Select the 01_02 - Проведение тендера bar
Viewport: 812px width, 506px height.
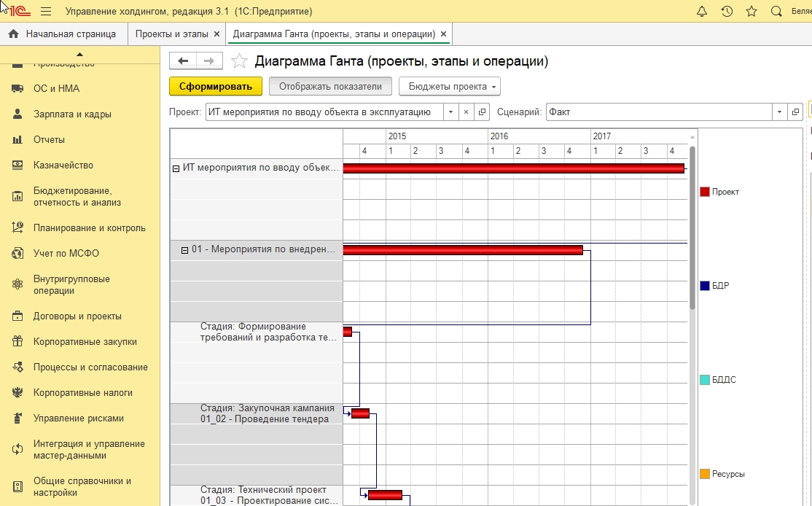(360, 413)
